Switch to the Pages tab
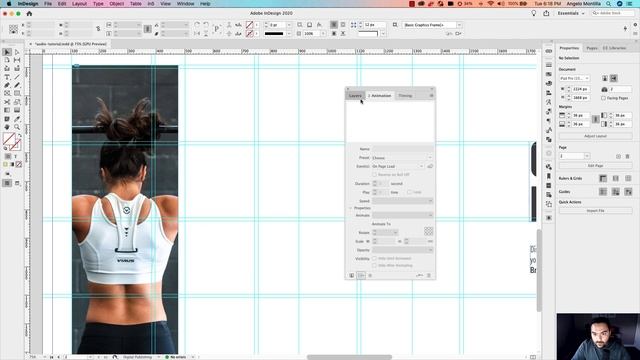 tap(592, 48)
